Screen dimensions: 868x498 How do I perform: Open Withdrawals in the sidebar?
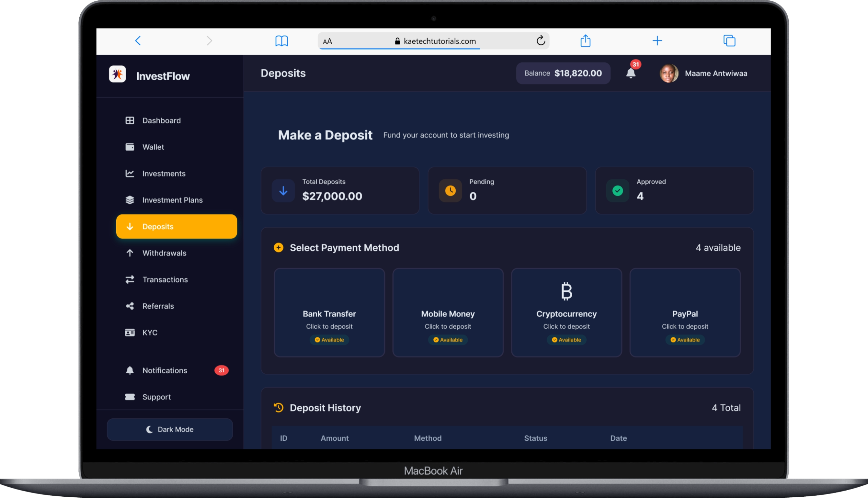(177, 253)
